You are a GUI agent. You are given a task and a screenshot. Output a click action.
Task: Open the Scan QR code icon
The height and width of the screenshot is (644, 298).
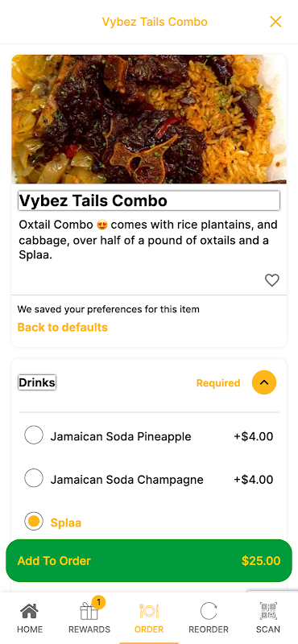[268, 611]
